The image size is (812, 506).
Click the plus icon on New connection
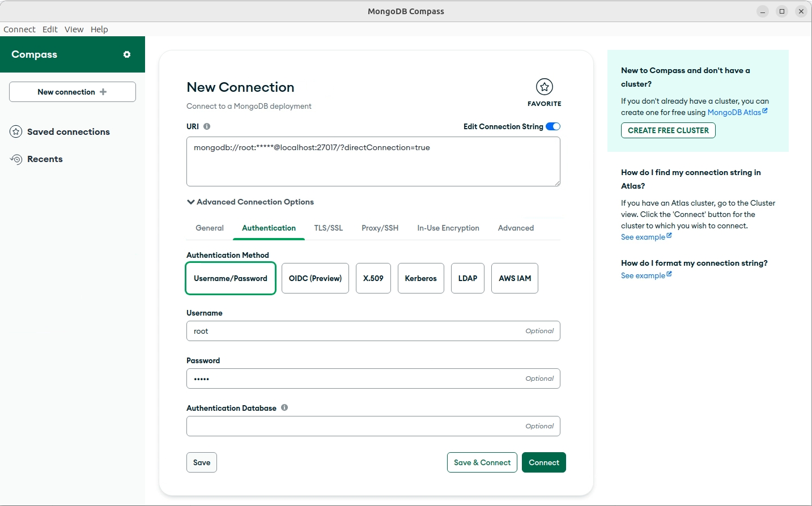click(103, 92)
